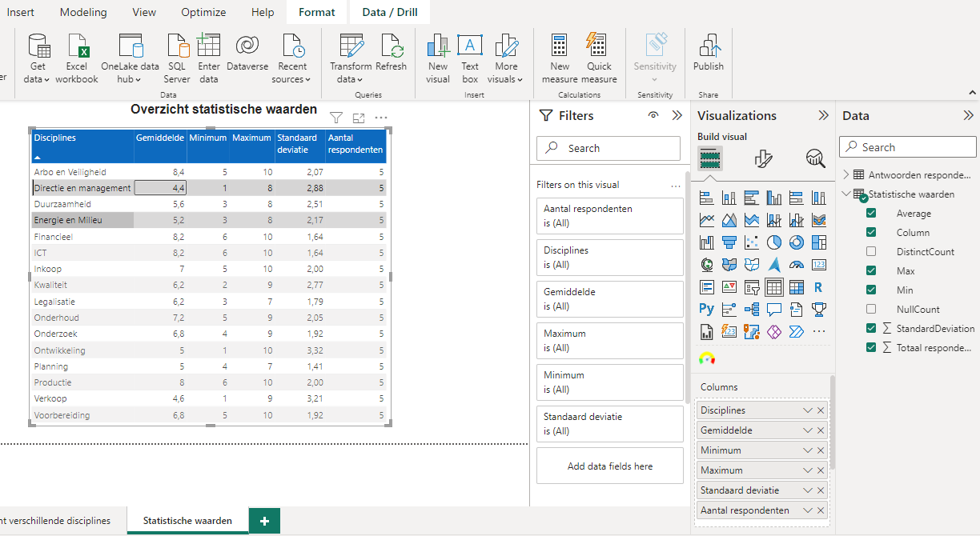Uncheck the Max field
Image resolution: width=980 pixels, height=536 pixels.
coord(871,271)
